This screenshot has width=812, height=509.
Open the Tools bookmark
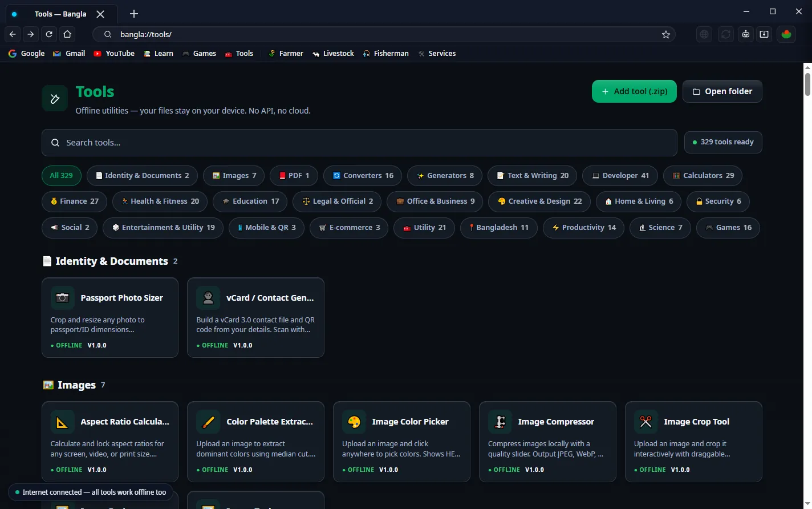point(239,54)
